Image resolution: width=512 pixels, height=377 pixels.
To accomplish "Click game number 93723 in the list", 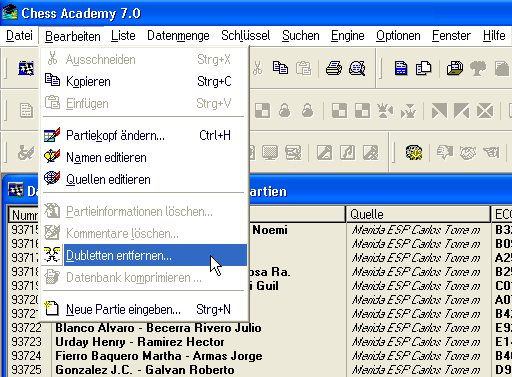I will pos(26,342).
